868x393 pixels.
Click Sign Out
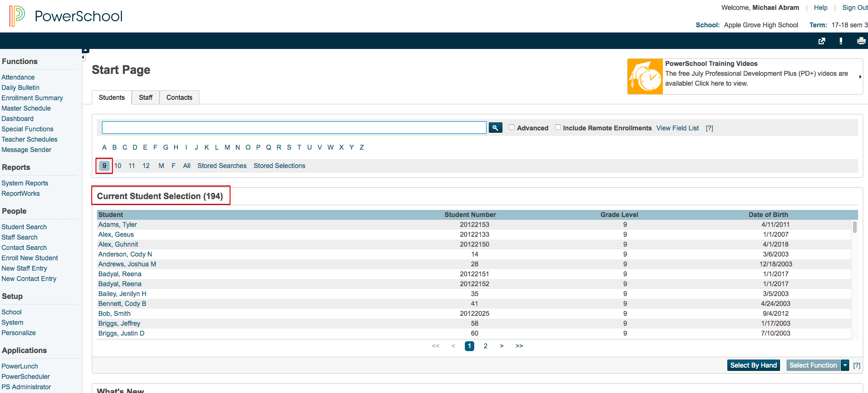click(855, 8)
